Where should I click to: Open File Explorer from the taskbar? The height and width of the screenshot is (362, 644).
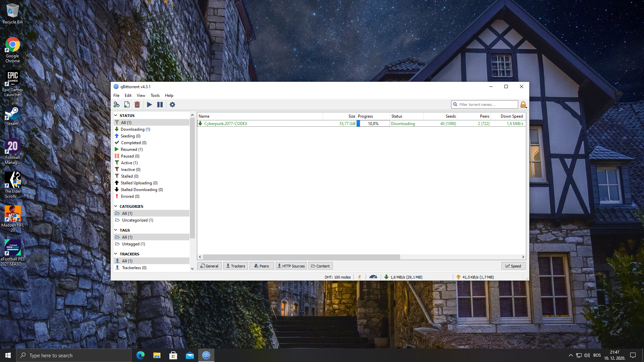coord(157,355)
